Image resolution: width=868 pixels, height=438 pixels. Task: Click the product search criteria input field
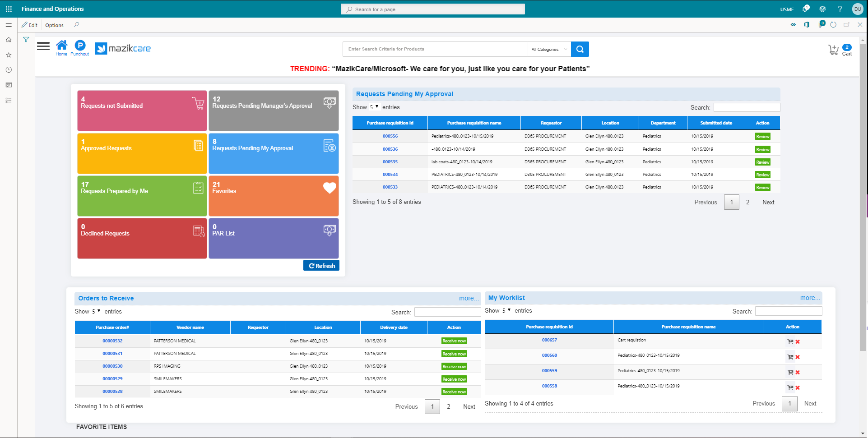(435, 49)
